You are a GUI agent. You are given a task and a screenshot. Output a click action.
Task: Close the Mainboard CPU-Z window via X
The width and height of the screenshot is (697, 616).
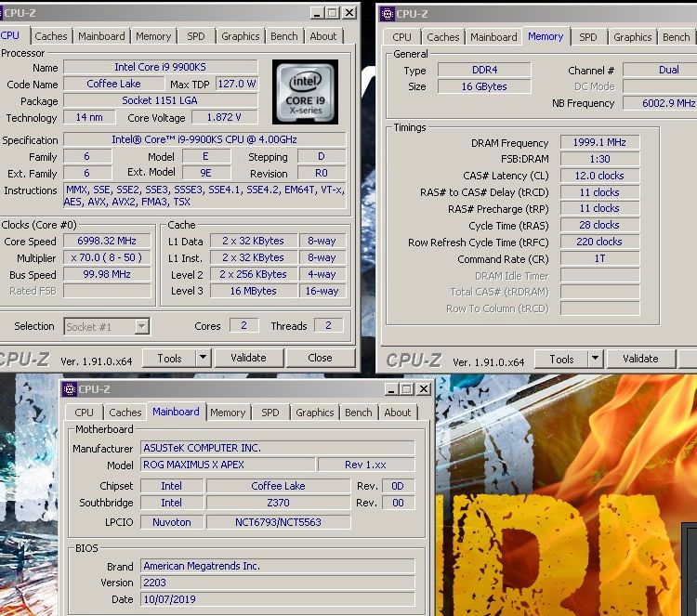pyautogui.click(x=424, y=389)
